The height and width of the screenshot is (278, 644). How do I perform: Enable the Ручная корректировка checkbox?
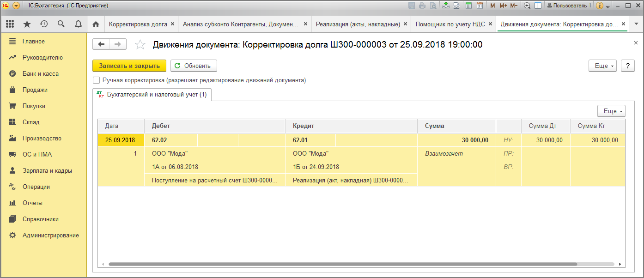96,80
